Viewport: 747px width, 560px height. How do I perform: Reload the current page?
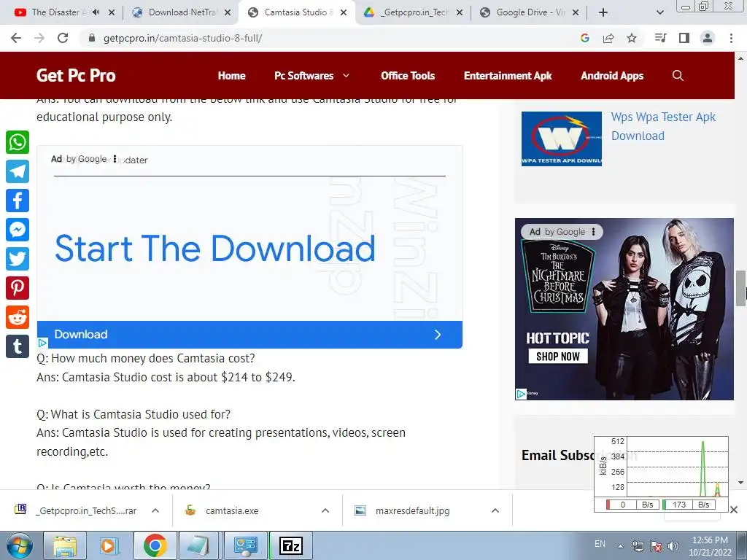click(x=63, y=38)
